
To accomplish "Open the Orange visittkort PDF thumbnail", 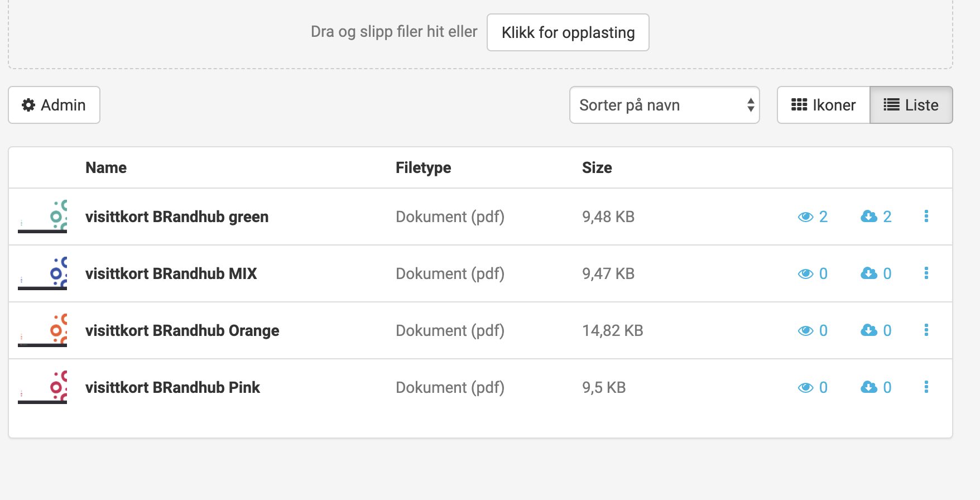I will point(42,330).
